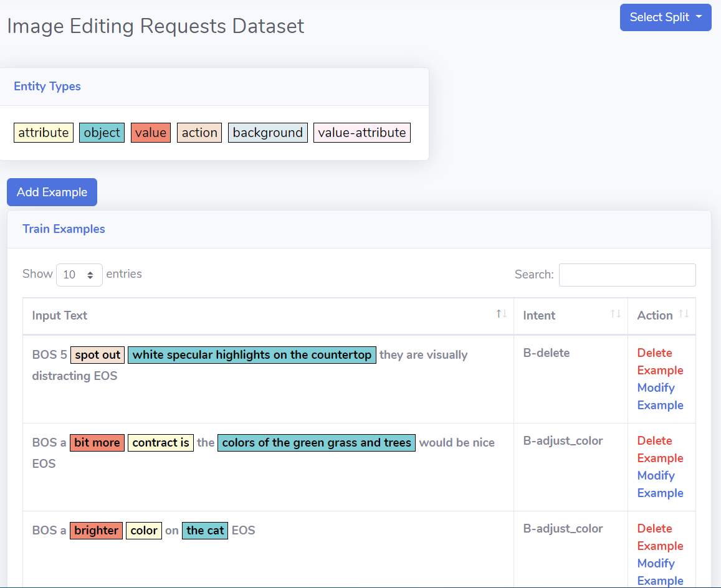
Task: Select the attribute entity type tag
Action: [x=44, y=133]
